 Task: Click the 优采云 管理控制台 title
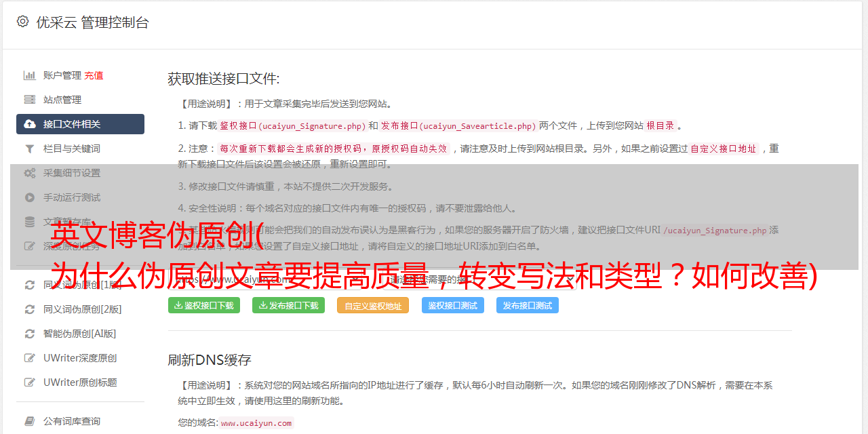pyautogui.click(x=92, y=22)
